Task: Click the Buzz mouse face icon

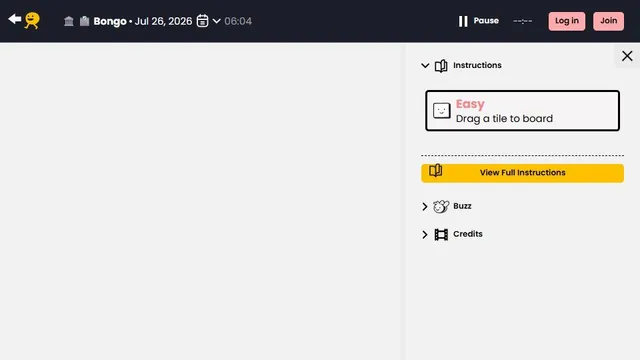Action: tap(441, 207)
